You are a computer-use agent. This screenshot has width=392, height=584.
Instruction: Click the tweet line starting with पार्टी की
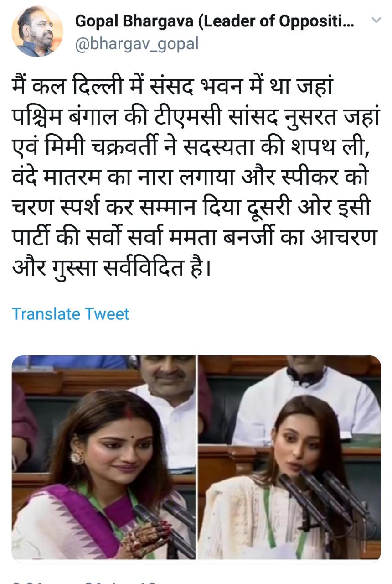pyautogui.click(x=195, y=236)
